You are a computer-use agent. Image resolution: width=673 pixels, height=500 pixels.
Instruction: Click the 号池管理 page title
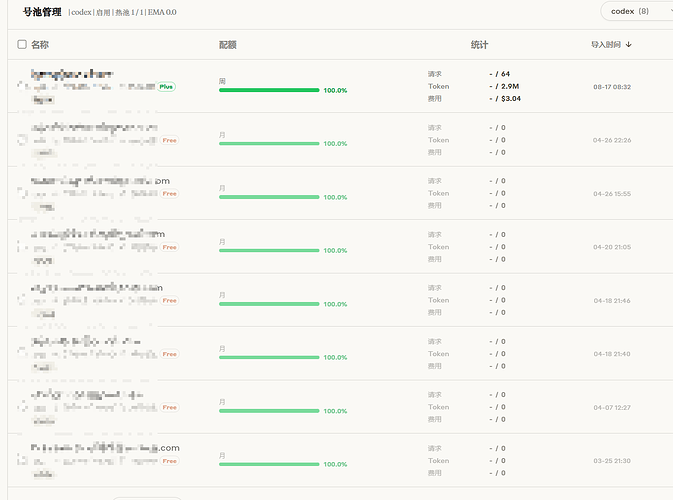(x=42, y=12)
